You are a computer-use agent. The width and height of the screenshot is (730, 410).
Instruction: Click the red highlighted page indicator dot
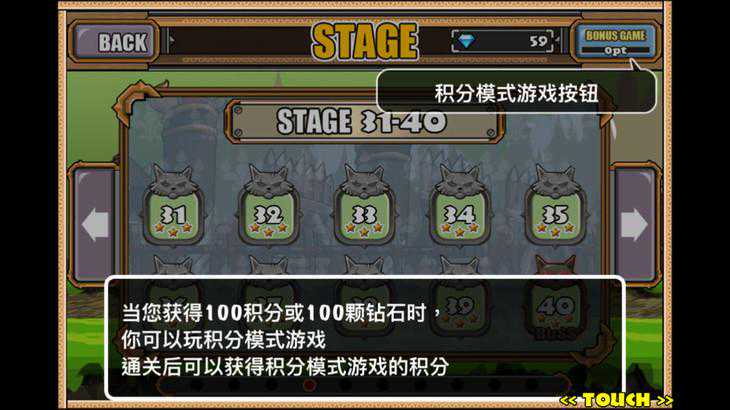[x=309, y=385]
